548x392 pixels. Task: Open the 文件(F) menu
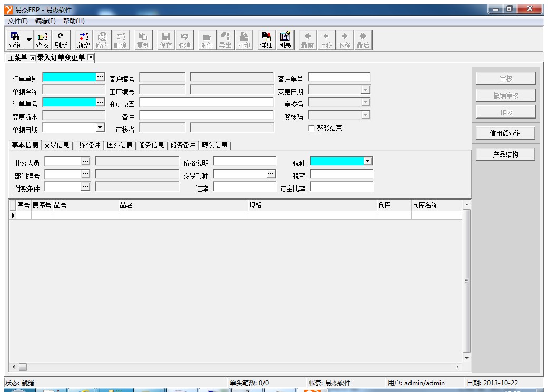coord(18,21)
